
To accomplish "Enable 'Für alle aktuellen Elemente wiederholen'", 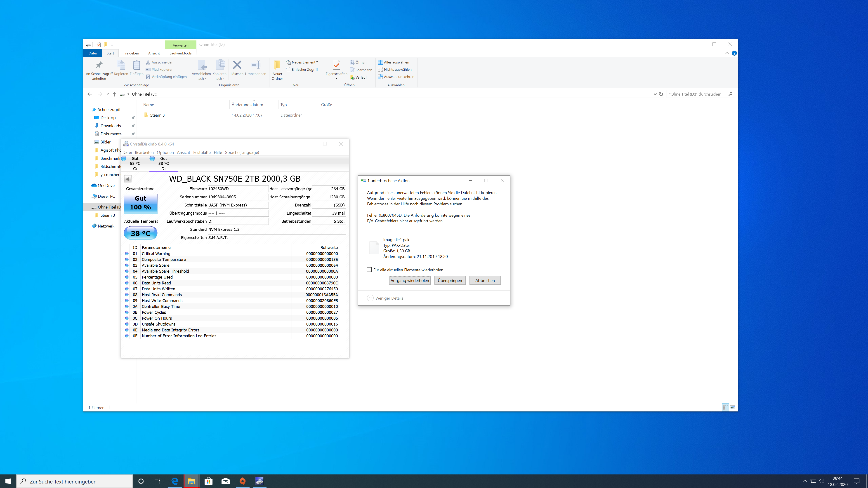I will (x=369, y=270).
